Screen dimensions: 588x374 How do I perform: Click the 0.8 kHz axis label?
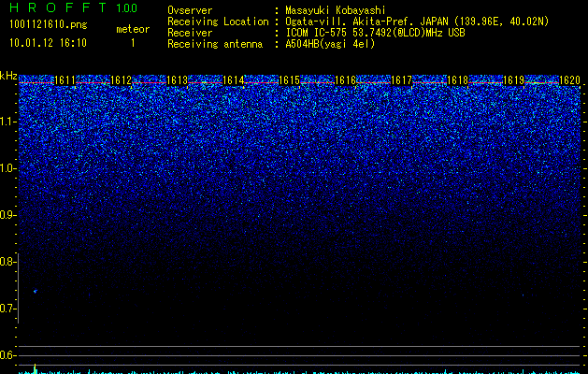(7, 262)
